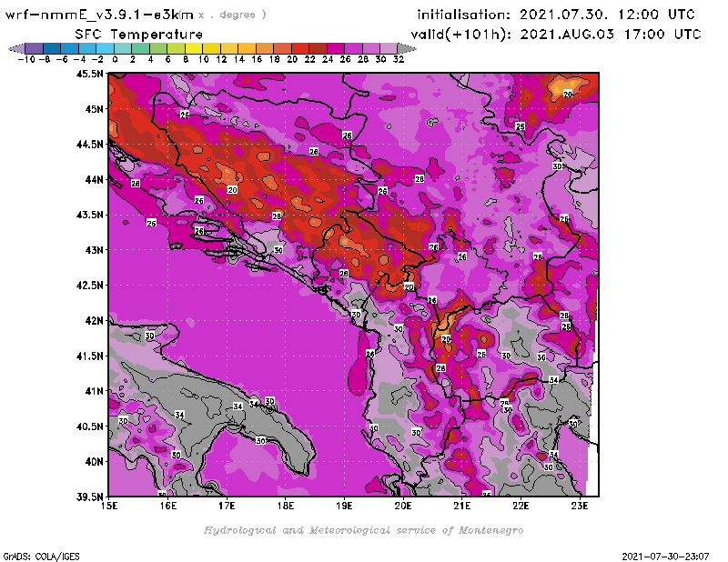Click the legend swatch between -8 and -6
The image size is (728, 562).
[x=52, y=48]
